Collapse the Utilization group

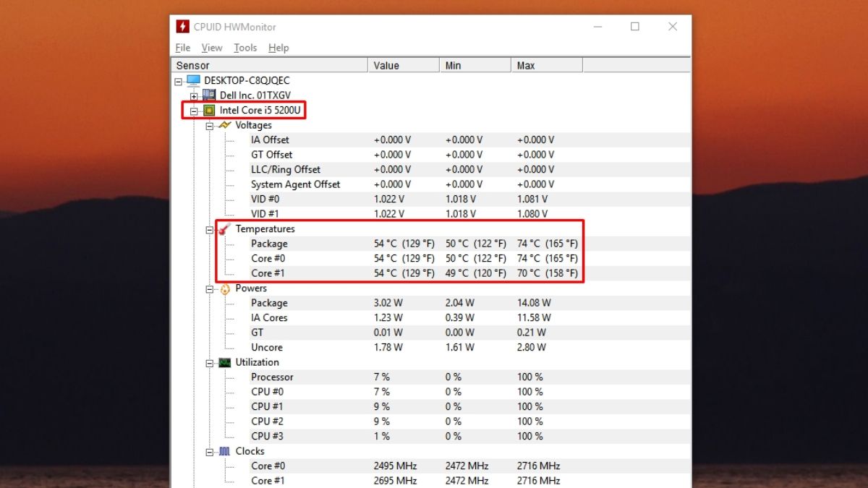210,363
